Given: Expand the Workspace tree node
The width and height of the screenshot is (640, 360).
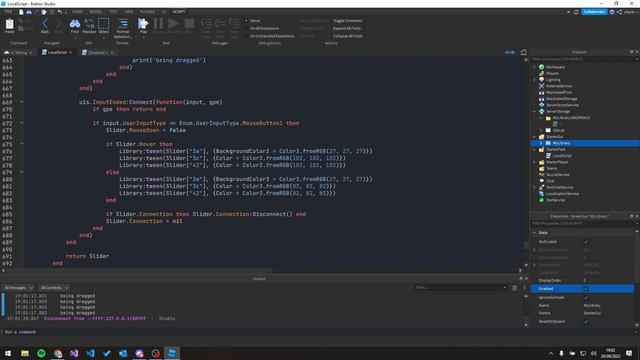Looking at the screenshot, I should (x=534, y=67).
